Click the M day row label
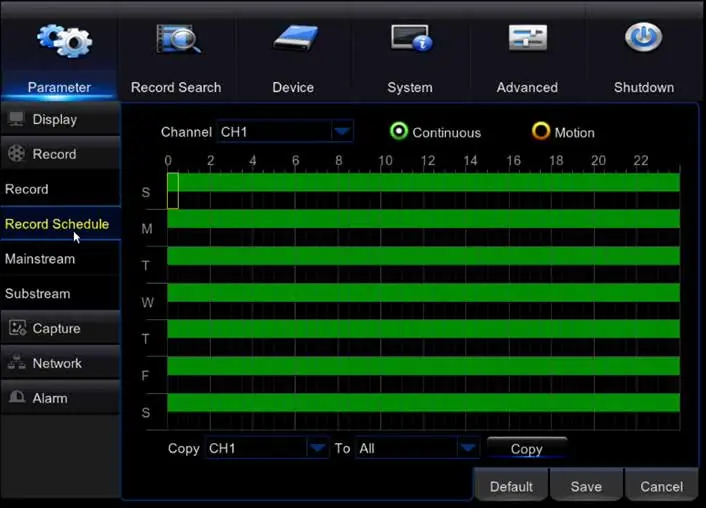 (x=146, y=229)
